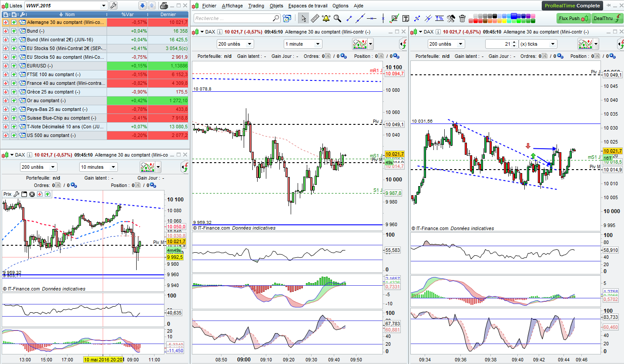Open the Prix wrench settings in the 10 minutes chart
The height and width of the screenshot is (364, 624).
[17, 194]
